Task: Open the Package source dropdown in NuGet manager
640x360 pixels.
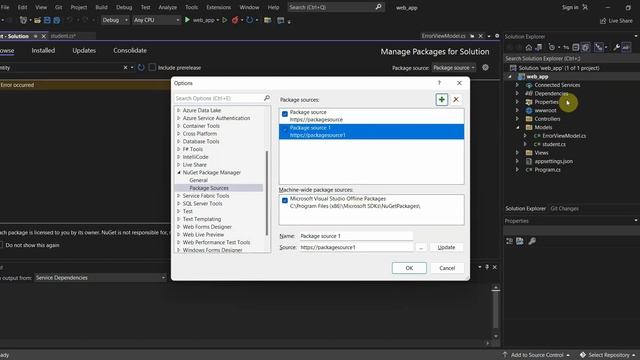Action: (454, 68)
